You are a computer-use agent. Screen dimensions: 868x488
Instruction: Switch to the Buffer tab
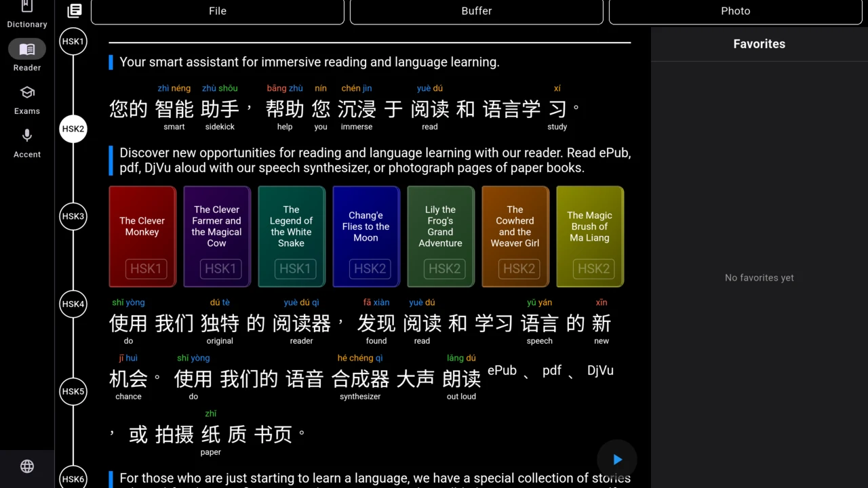click(x=477, y=12)
